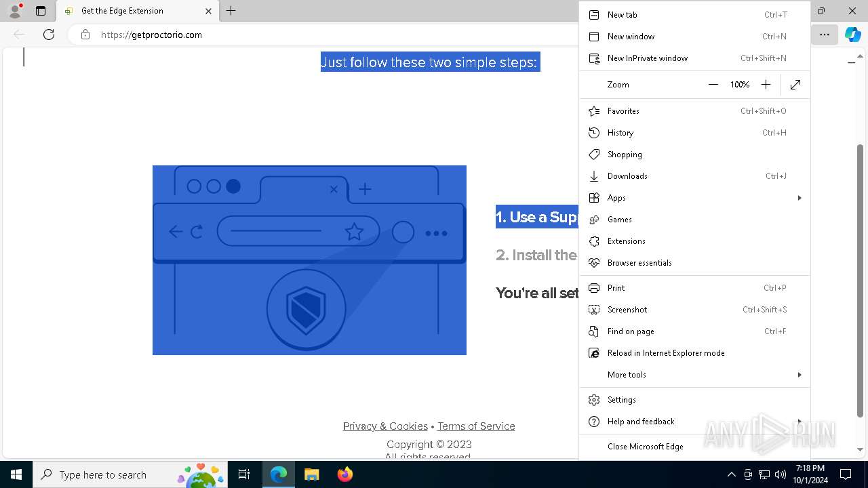Open the tab actions menu icon
This screenshot has width=868, height=488.
tap(41, 11)
